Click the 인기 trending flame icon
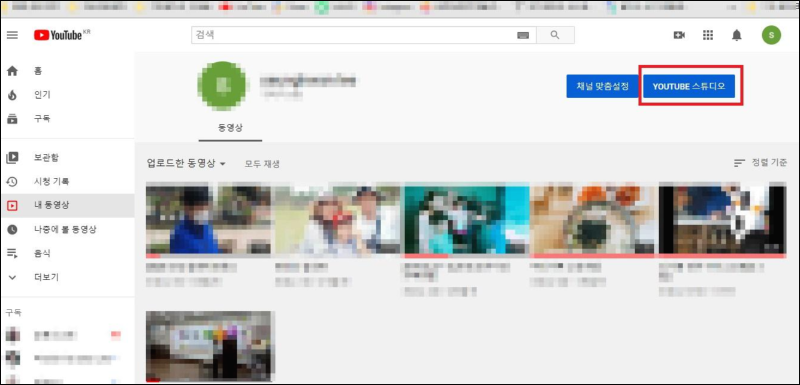800x385 pixels. click(x=12, y=95)
